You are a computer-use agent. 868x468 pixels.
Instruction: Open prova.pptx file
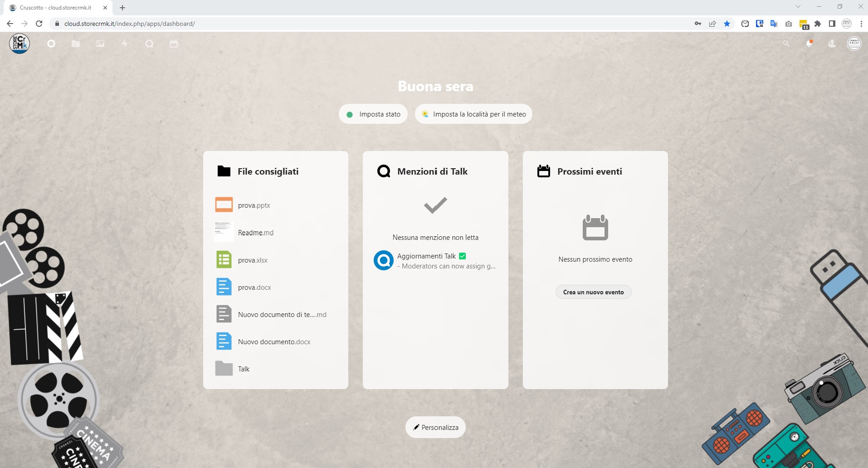254,205
